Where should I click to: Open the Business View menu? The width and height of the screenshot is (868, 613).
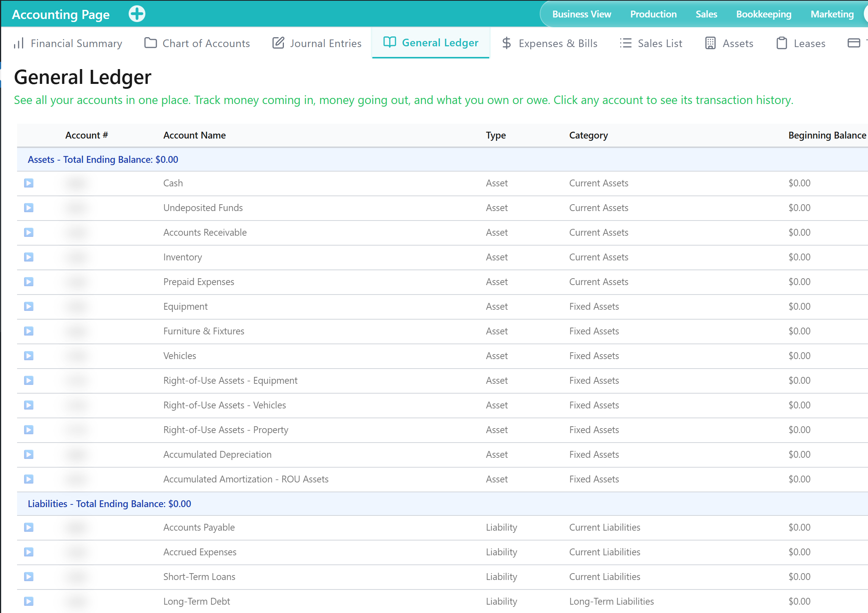(581, 14)
